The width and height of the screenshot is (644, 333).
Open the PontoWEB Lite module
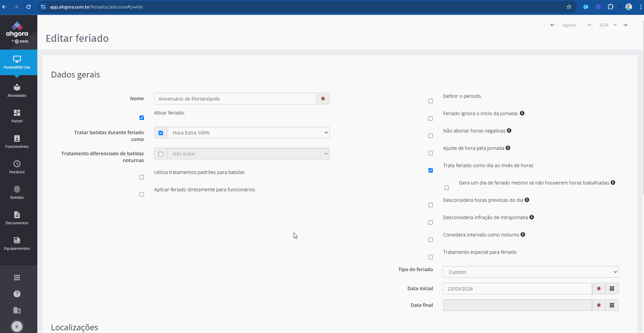point(17,63)
